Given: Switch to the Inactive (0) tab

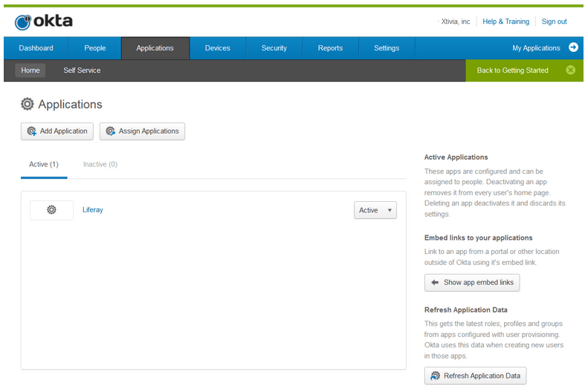Looking at the screenshot, I should [x=100, y=164].
